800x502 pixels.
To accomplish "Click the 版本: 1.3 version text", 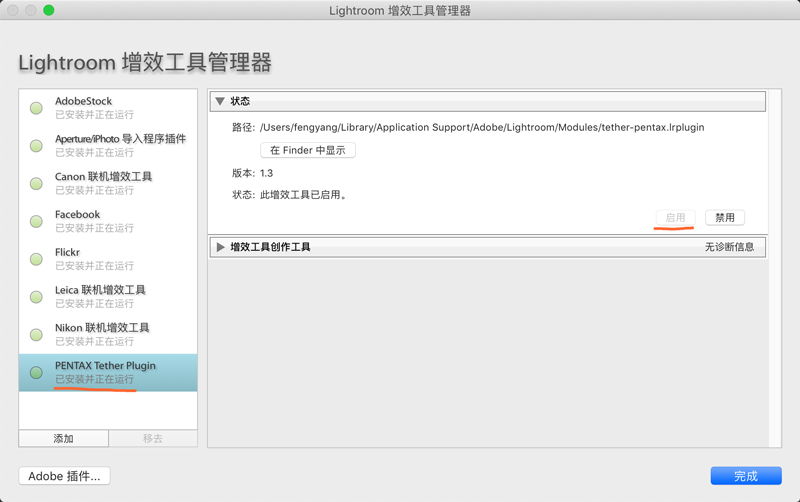I will tap(253, 173).
